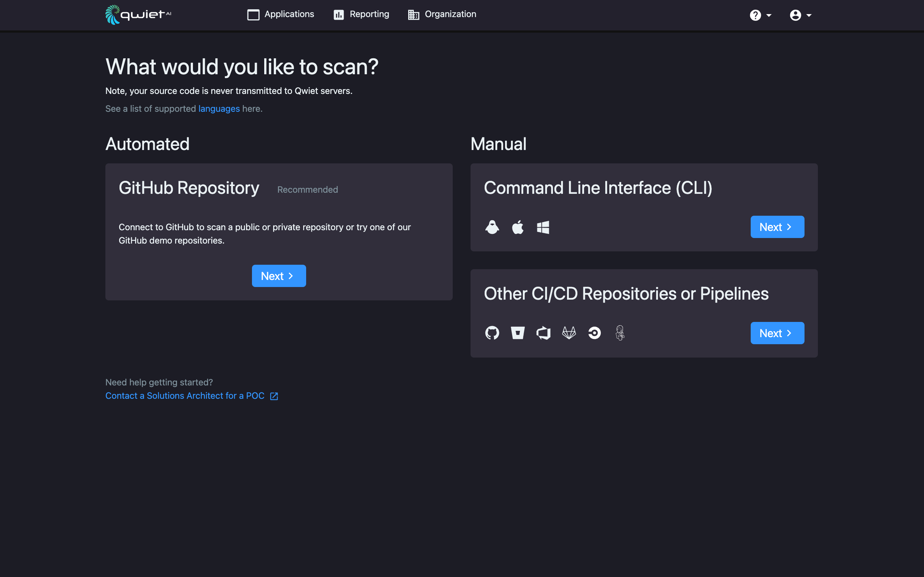This screenshot has height=577, width=924.
Task: Click the Qwiet AI logo
Action: pyautogui.click(x=138, y=14)
